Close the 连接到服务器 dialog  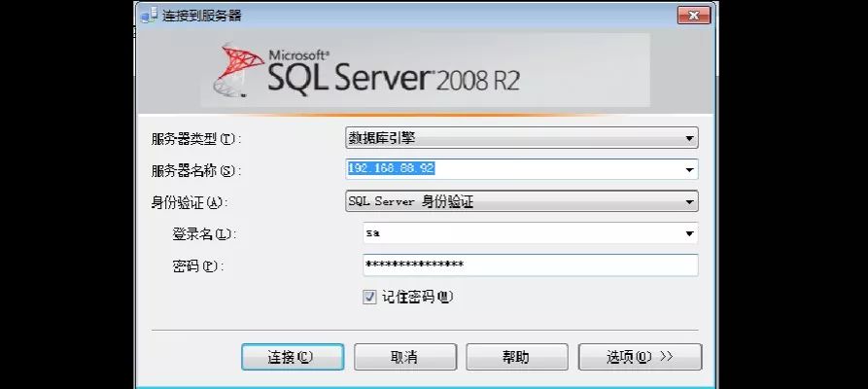(694, 15)
